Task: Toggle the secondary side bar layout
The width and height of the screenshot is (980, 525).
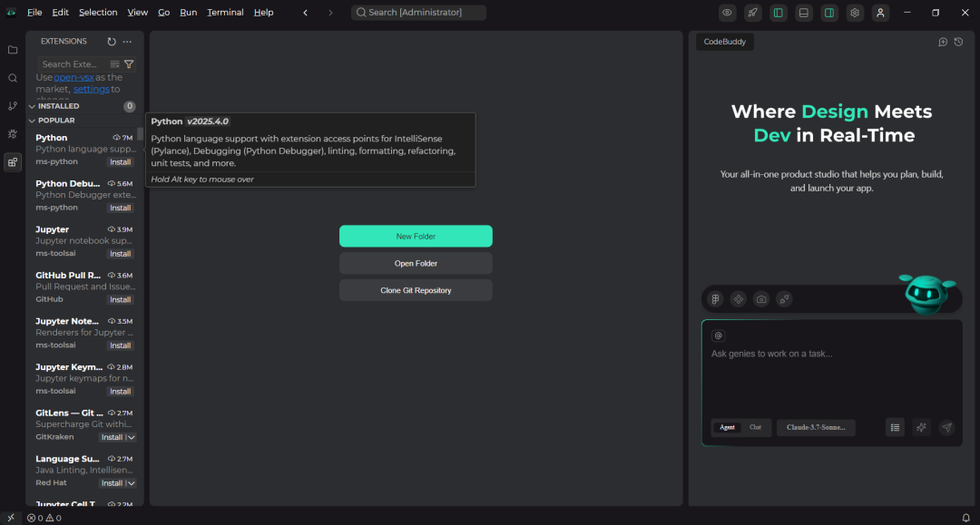Action: point(829,13)
